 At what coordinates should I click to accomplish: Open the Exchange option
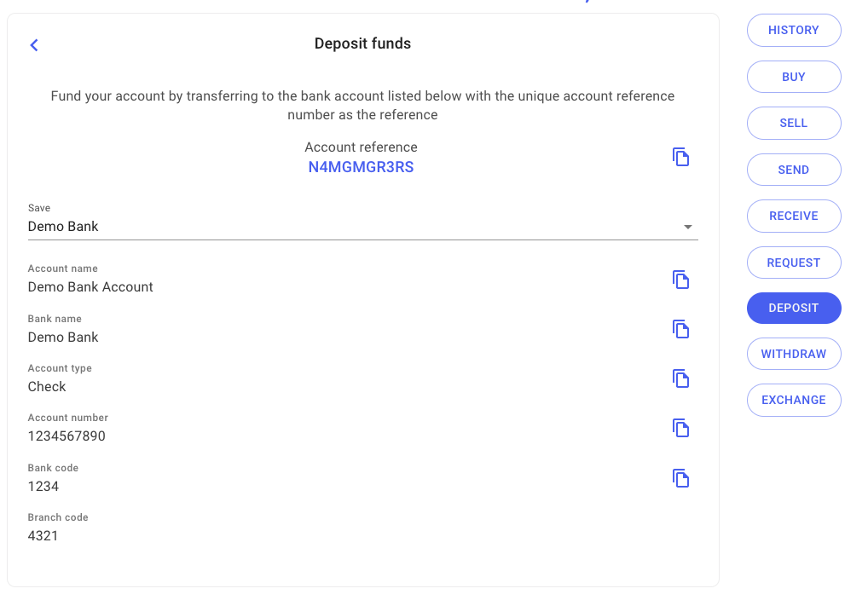pos(793,400)
